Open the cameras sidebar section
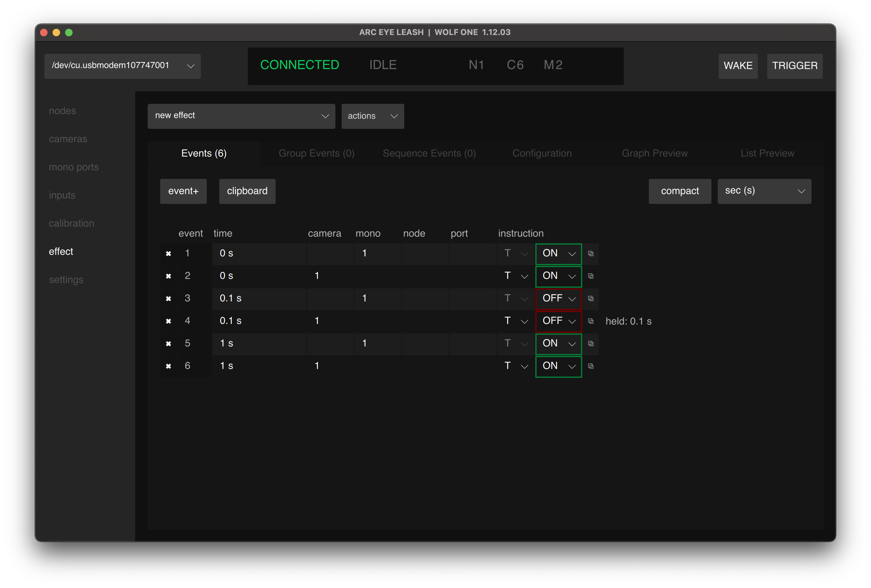Viewport: 871px width, 588px height. click(68, 139)
